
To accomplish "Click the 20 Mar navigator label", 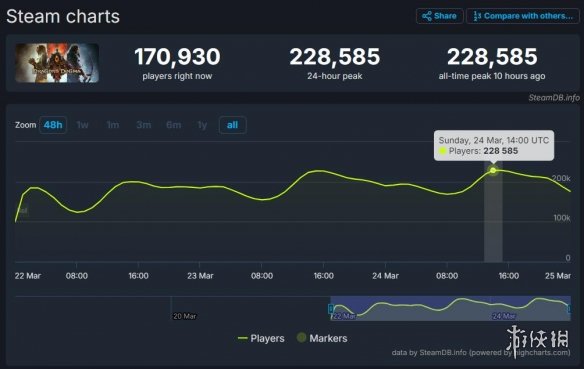I will click(184, 316).
